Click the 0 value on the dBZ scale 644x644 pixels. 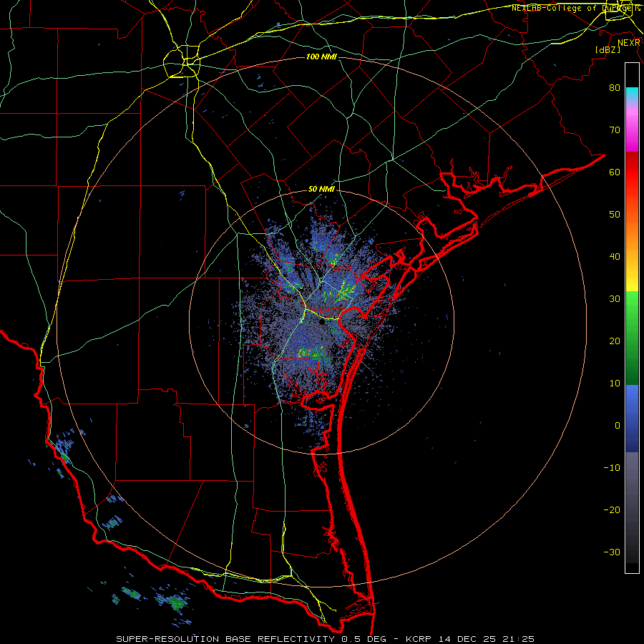(x=618, y=426)
